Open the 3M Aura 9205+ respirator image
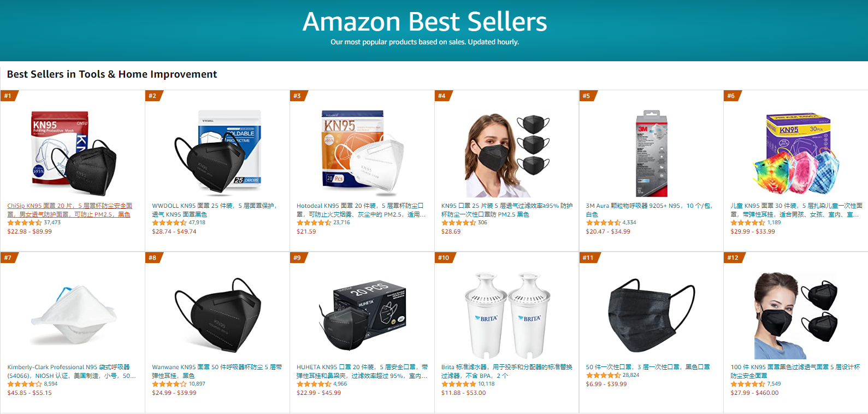Image resolution: width=868 pixels, height=414 pixels. (651, 153)
